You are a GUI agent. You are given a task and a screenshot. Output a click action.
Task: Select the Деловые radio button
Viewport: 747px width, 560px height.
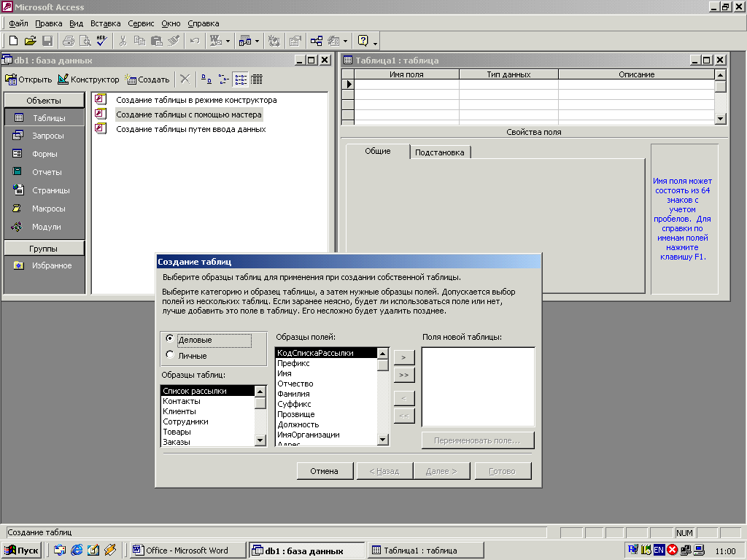click(169, 338)
